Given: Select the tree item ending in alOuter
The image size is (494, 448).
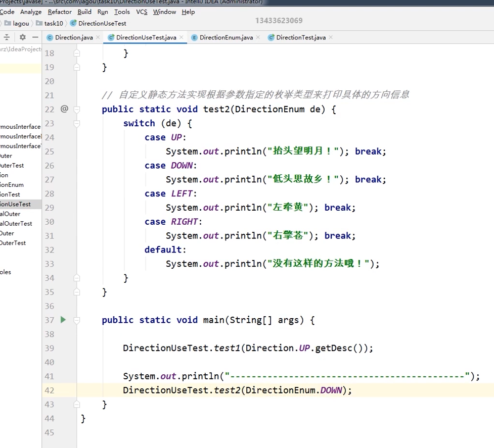Looking at the screenshot, I should 10,214.
